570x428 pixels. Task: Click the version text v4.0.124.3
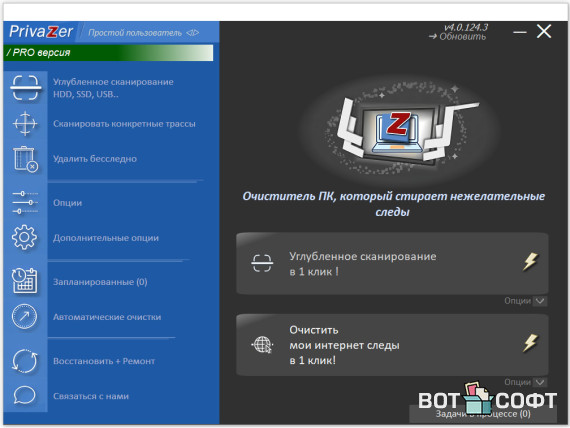466,27
